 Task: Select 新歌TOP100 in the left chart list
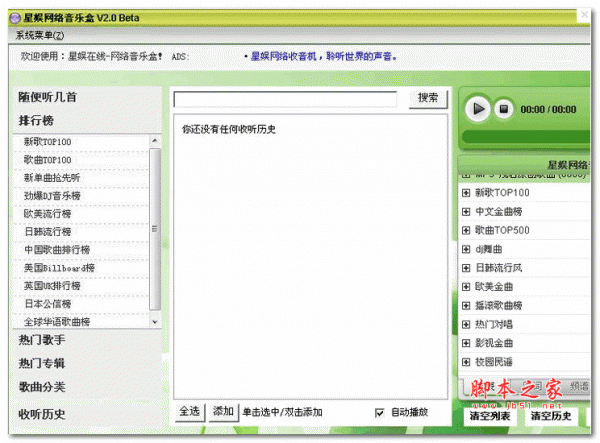tap(47, 142)
